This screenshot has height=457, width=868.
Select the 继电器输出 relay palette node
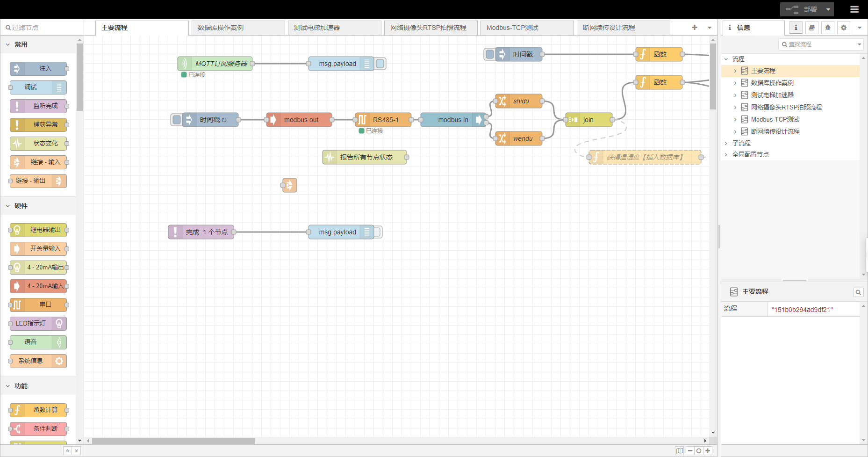pyautogui.click(x=38, y=230)
